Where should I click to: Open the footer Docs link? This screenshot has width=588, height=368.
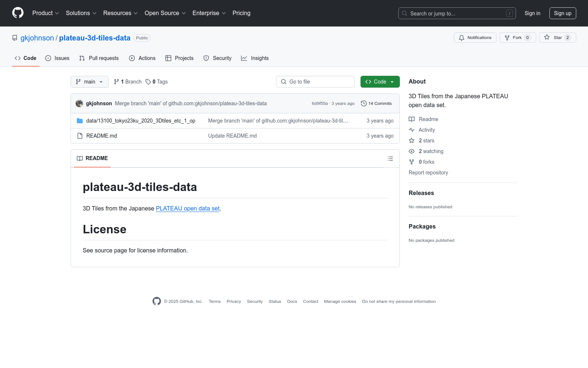pyautogui.click(x=292, y=301)
